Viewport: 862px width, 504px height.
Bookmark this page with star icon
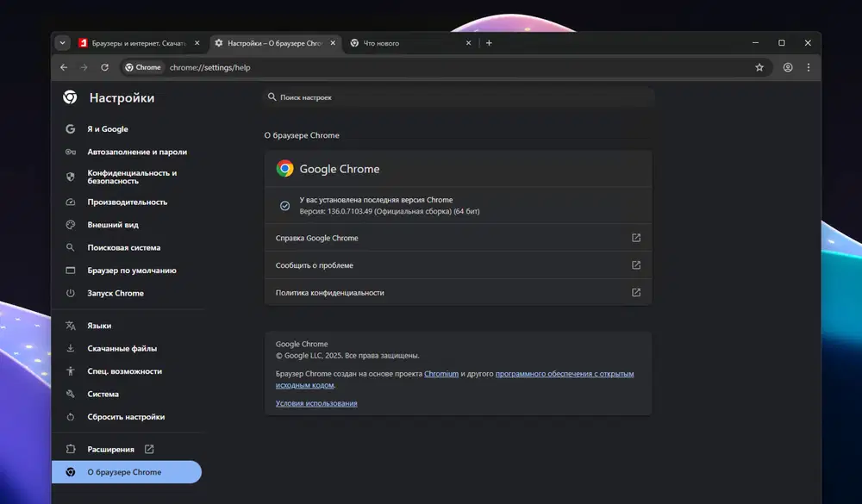pos(759,67)
